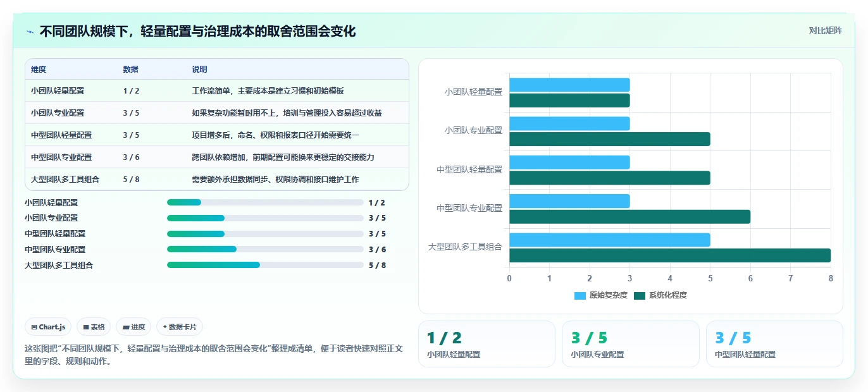Select the 中型团队轻量配置 table row name
868x392 pixels.
[x=61, y=135]
